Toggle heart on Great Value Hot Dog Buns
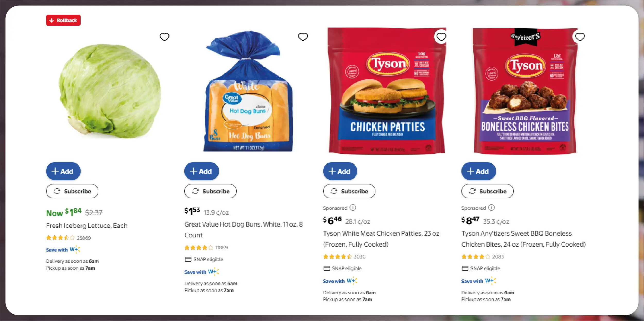The width and height of the screenshot is (644, 321). point(303,37)
